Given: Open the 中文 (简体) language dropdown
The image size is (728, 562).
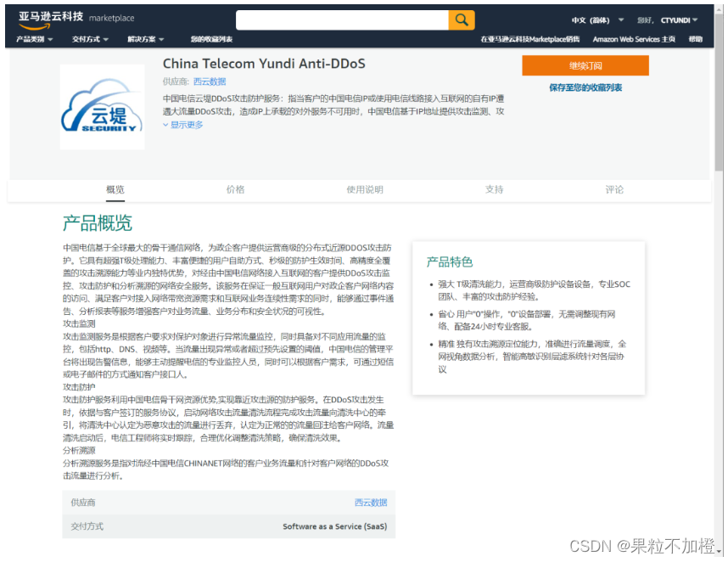Looking at the screenshot, I should pos(597,20).
